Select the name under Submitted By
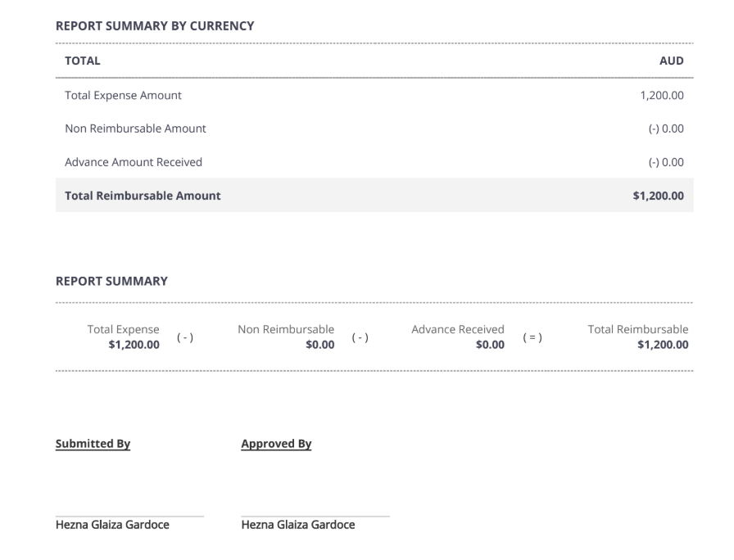The height and width of the screenshot is (560, 734). click(x=112, y=525)
